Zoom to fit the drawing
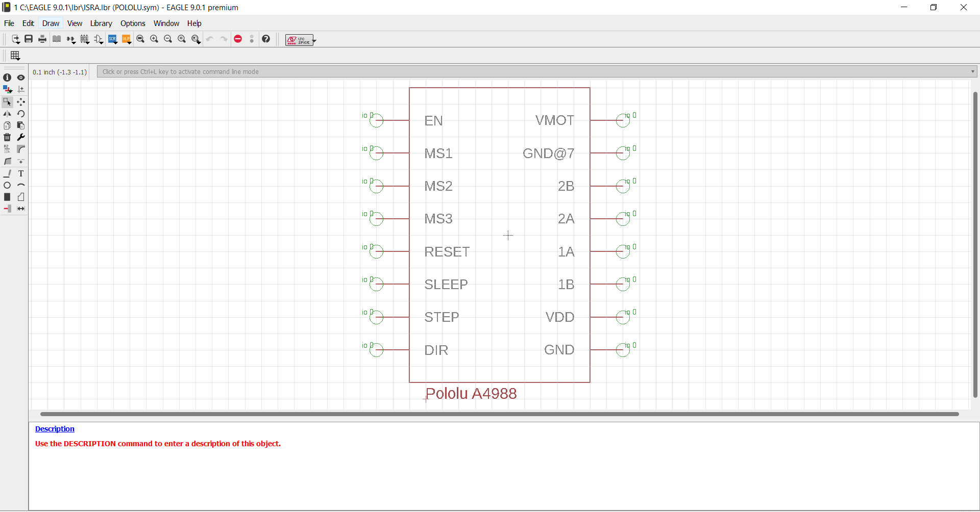The width and height of the screenshot is (980, 512). click(x=140, y=39)
